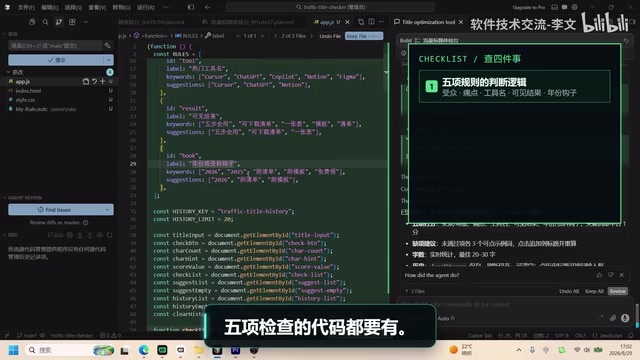This screenshot has width=640, height=360.
Task: Open the Go menu (转到)
Action: (x=121, y=7)
